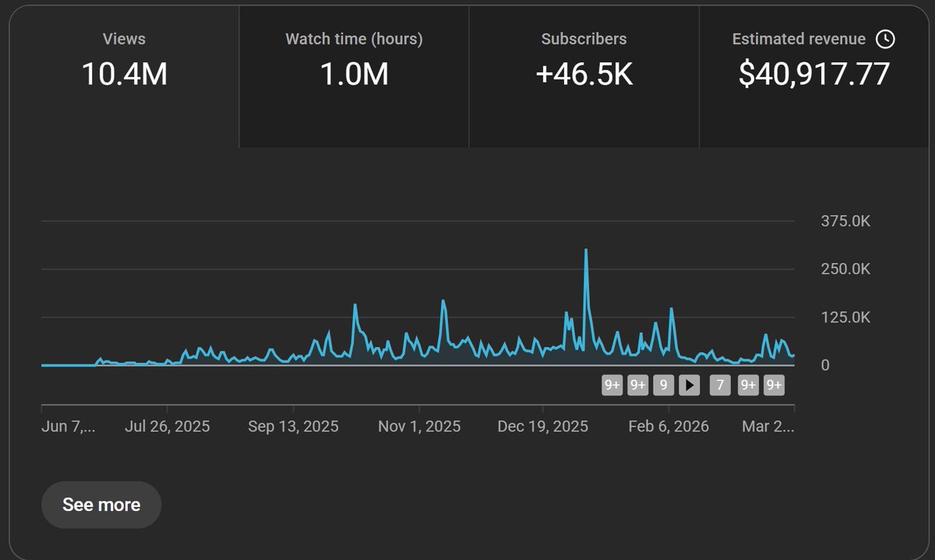Select the play-arrow video marker
The width and height of the screenshot is (935, 560).
(689, 384)
